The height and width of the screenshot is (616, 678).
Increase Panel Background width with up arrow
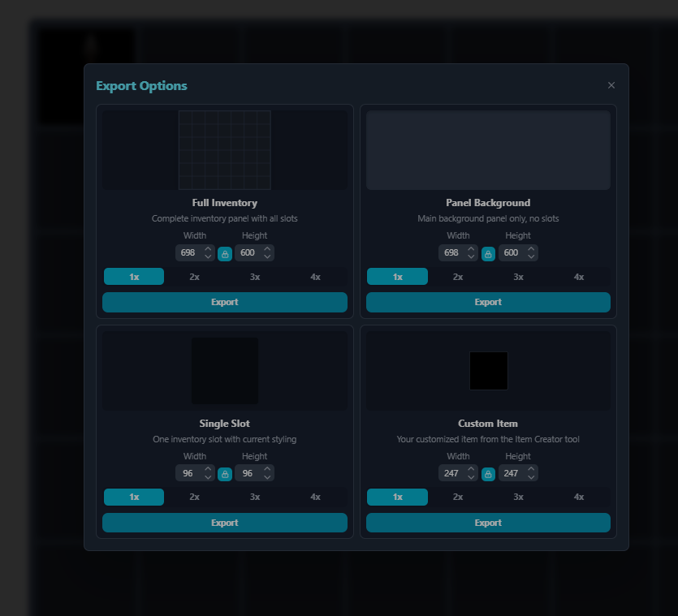(x=471, y=249)
